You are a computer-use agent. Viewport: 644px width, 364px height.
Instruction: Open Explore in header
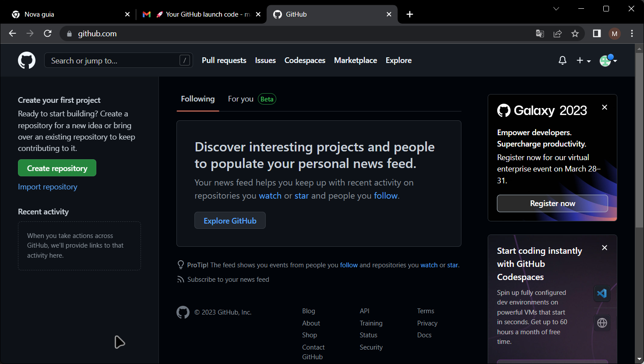point(398,60)
